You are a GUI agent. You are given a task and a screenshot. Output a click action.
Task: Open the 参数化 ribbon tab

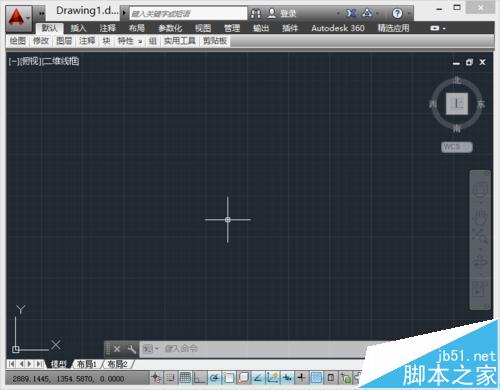tap(170, 28)
